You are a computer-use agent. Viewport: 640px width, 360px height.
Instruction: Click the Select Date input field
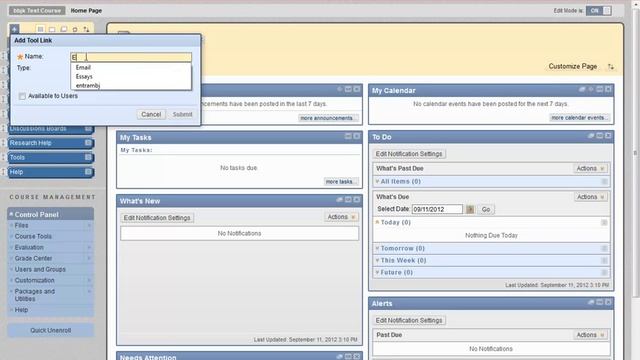point(437,209)
